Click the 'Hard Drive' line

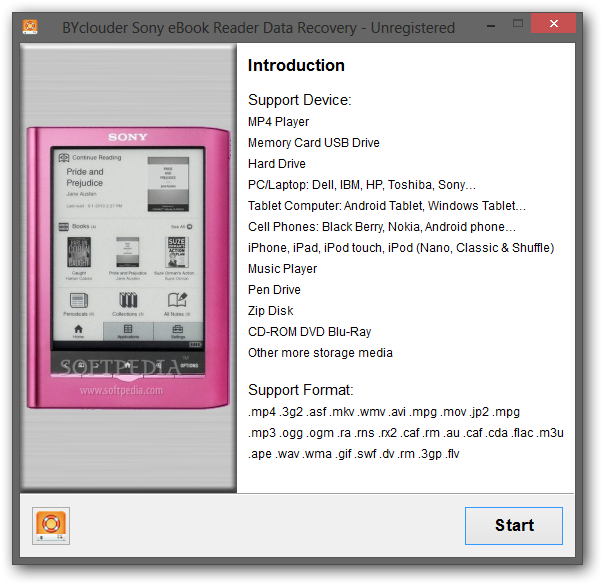click(277, 164)
